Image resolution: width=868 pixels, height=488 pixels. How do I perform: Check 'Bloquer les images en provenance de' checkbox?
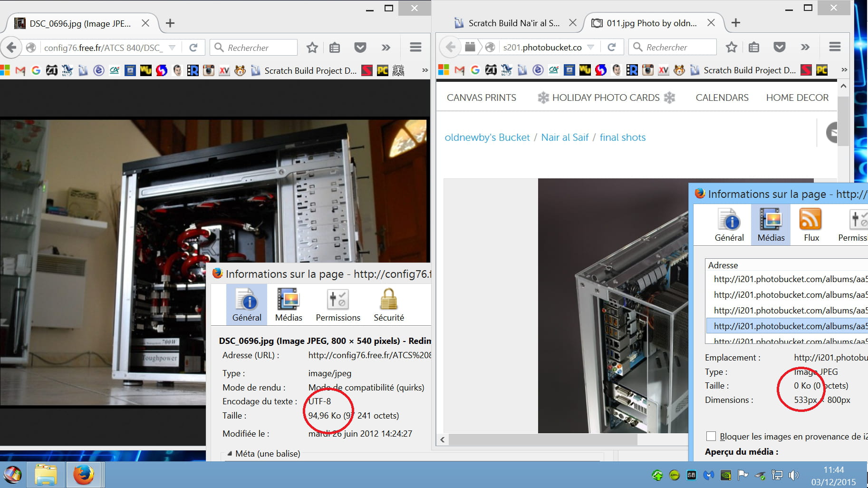[x=711, y=436]
